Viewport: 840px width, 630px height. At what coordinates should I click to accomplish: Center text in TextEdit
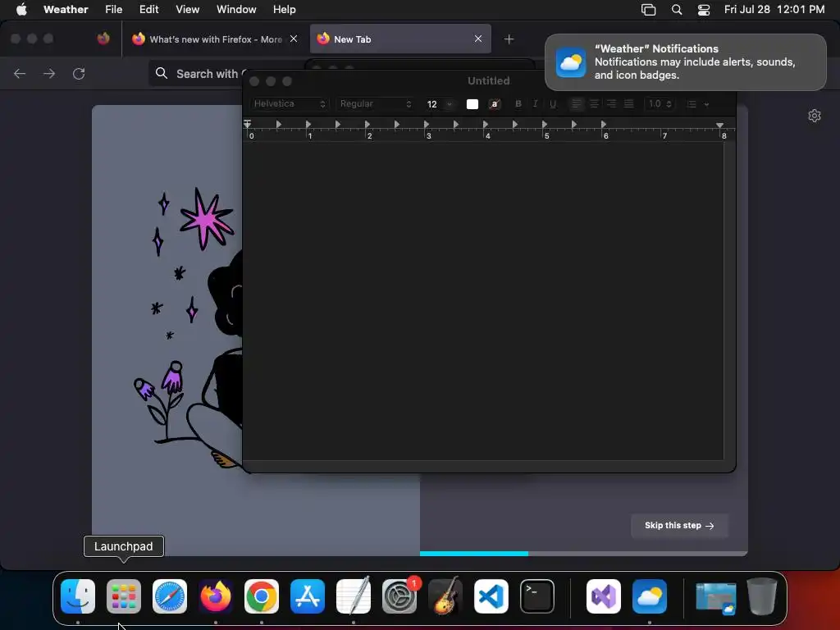[x=594, y=104]
